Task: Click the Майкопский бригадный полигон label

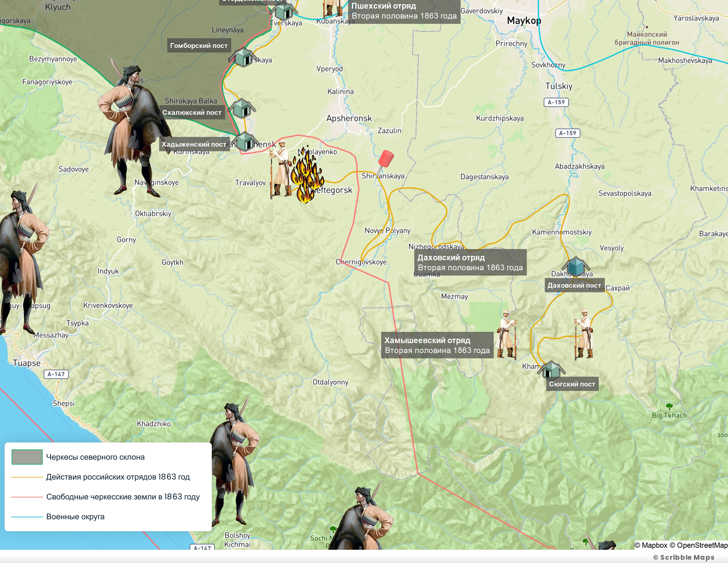Action: (x=647, y=38)
